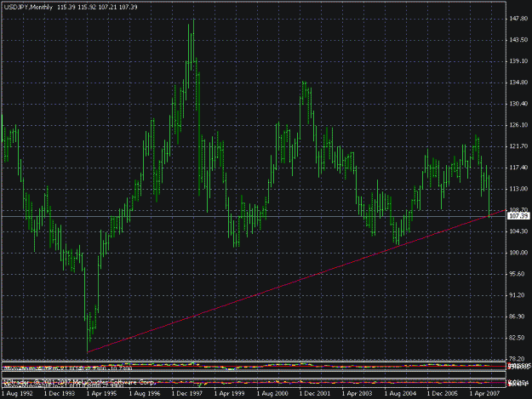Click the 121.70 price axis label
The height and width of the screenshot is (399, 532).
[x=518, y=146]
